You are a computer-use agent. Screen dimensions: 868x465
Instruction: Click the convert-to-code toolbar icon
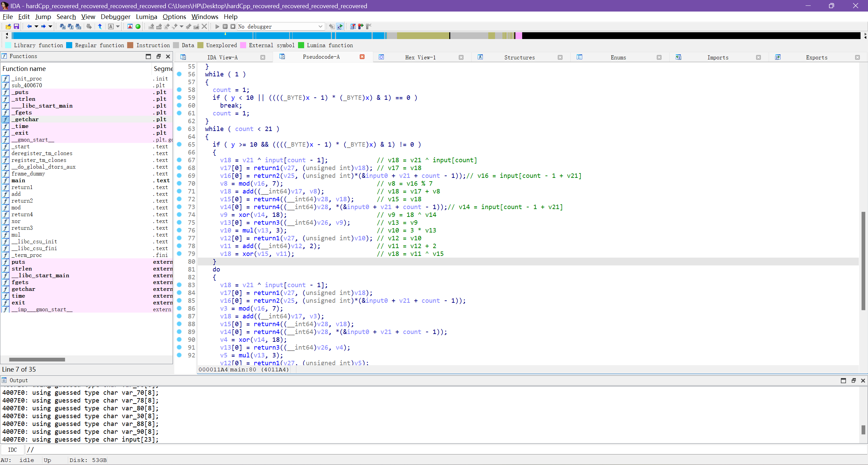tap(151, 26)
